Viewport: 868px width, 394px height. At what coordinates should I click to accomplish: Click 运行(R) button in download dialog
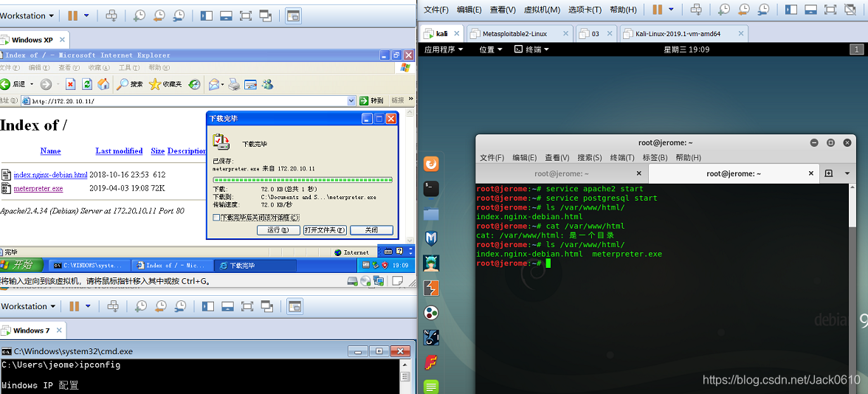point(278,230)
